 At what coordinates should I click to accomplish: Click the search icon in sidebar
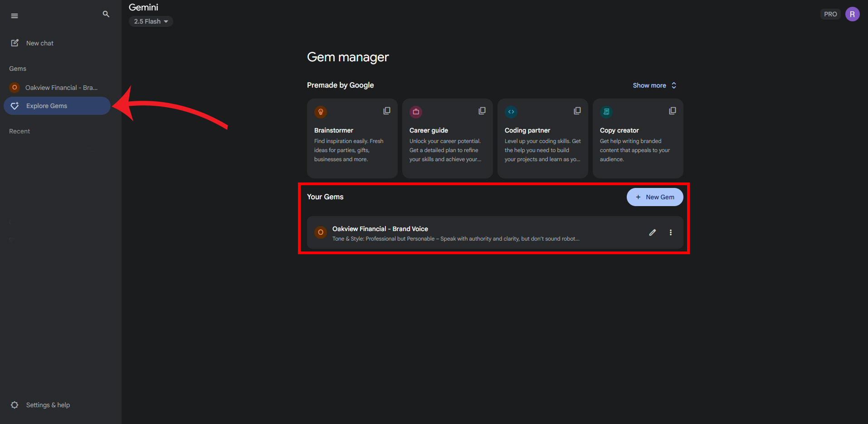106,14
